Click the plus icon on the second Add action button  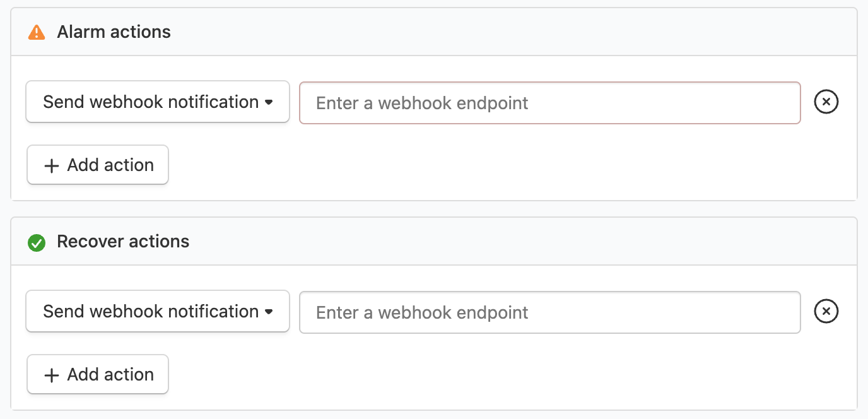tap(51, 374)
